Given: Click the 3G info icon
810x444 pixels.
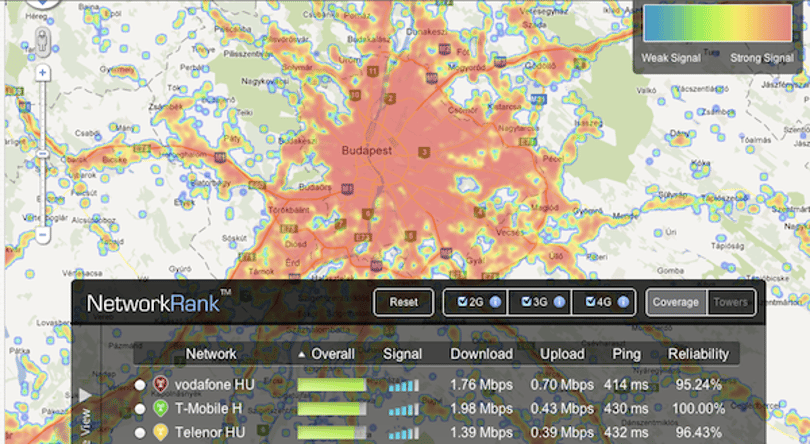Looking at the screenshot, I should point(559,302).
